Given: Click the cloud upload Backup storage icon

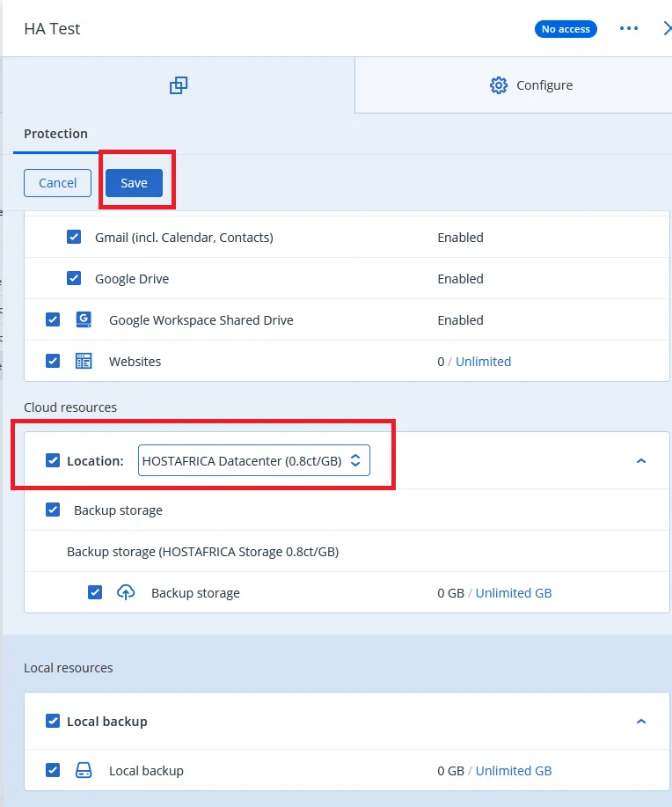Looking at the screenshot, I should tap(126, 592).
